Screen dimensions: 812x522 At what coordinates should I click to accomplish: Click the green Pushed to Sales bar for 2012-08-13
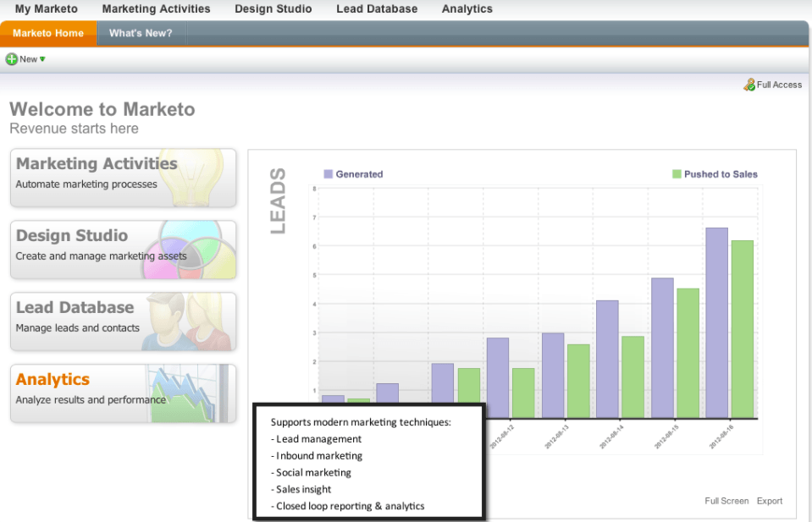click(x=578, y=382)
